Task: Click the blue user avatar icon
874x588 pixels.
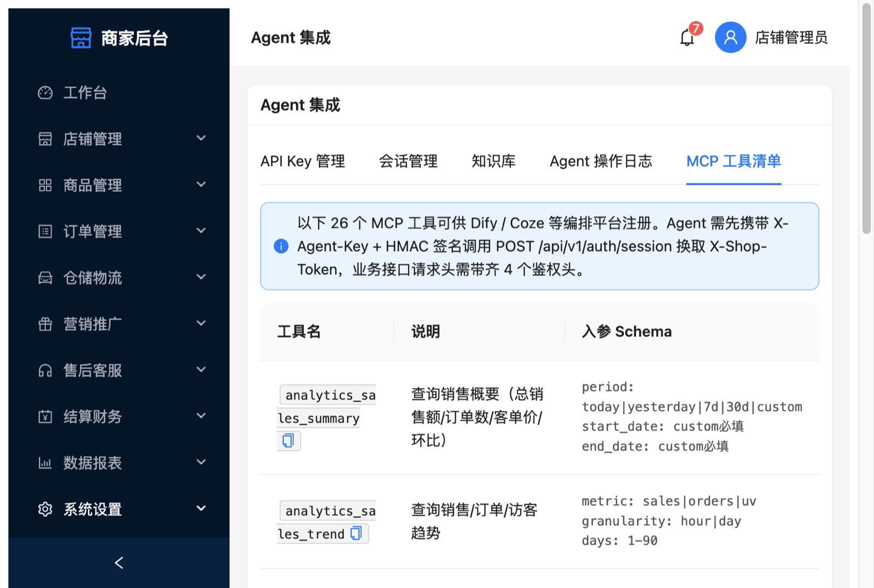Action: click(730, 37)
